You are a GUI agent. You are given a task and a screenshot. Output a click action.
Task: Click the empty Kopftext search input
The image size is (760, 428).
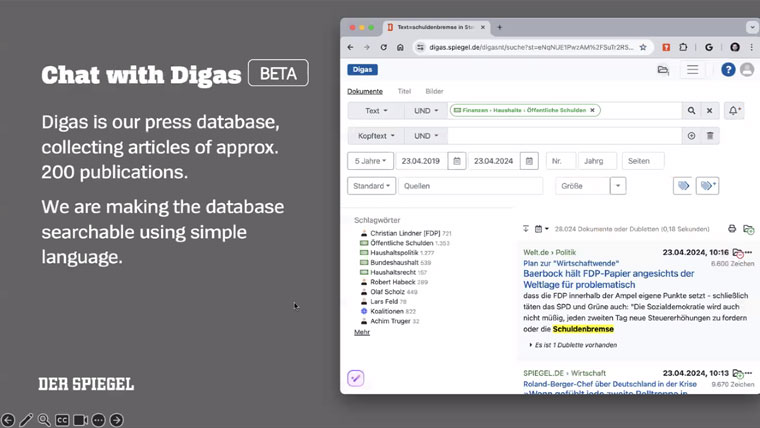tap(564, 136)
